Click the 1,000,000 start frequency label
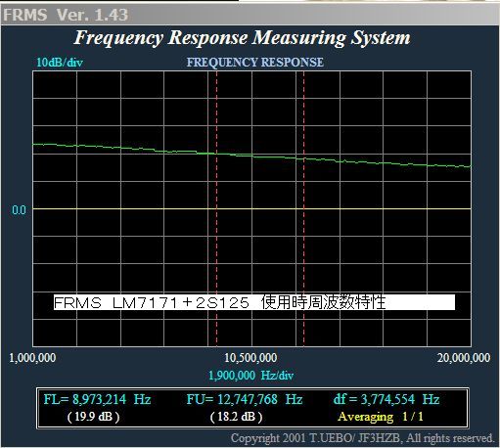Viewport: 500px width, 448px height. [x=32, y=358]
